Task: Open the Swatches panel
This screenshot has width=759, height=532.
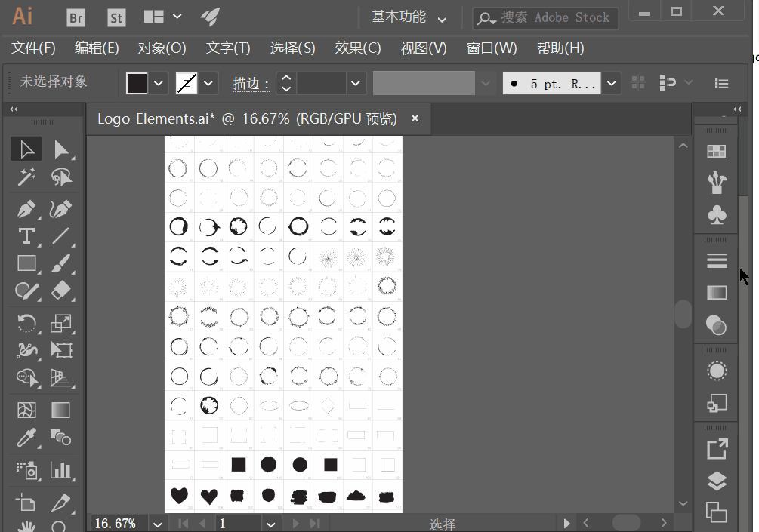Action: pyautogui.click(x=717, y=152)
